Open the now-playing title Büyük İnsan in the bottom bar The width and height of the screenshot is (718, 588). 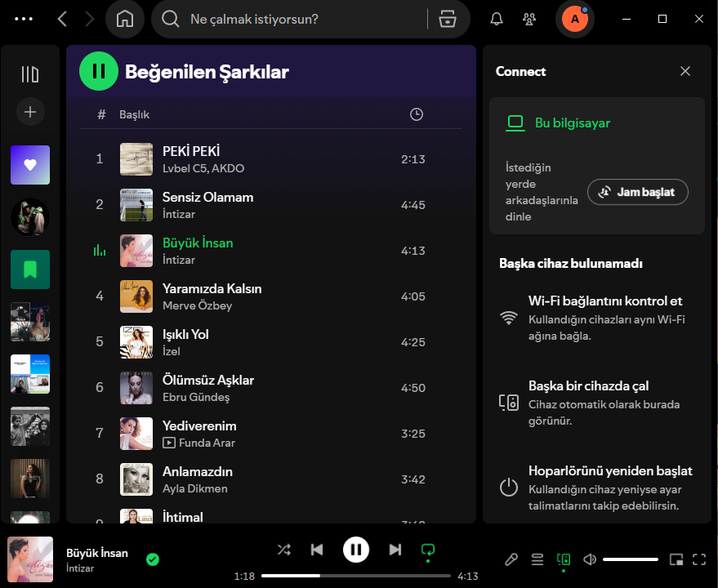[x=97, y=553]
